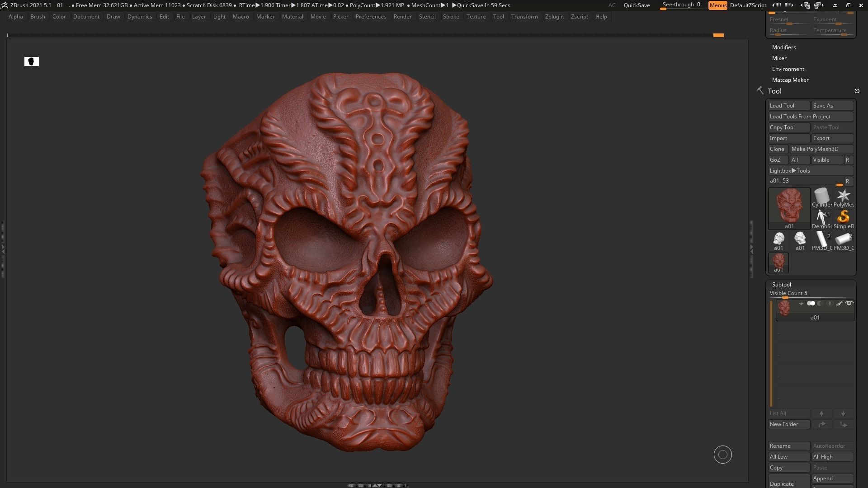Select the Cylinder3D tool thumbnail
The width and height of the screenshot is (868, 488).
click(x=822, y=198)
